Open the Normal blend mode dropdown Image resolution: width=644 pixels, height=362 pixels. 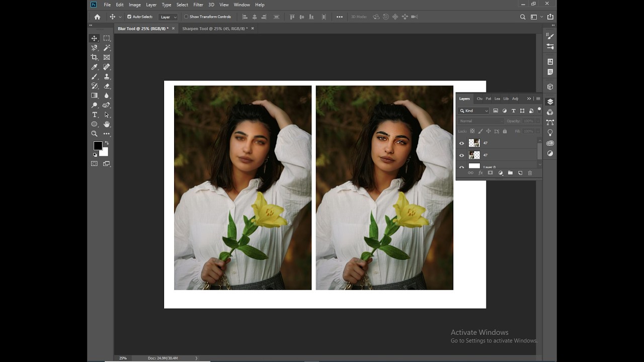click(481, 121)
